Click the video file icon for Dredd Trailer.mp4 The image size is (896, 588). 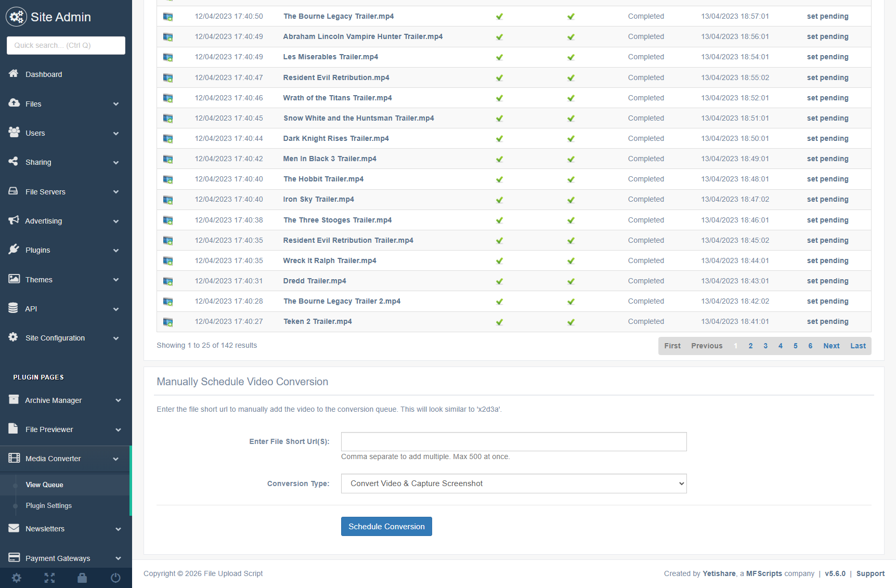(168, 281)
